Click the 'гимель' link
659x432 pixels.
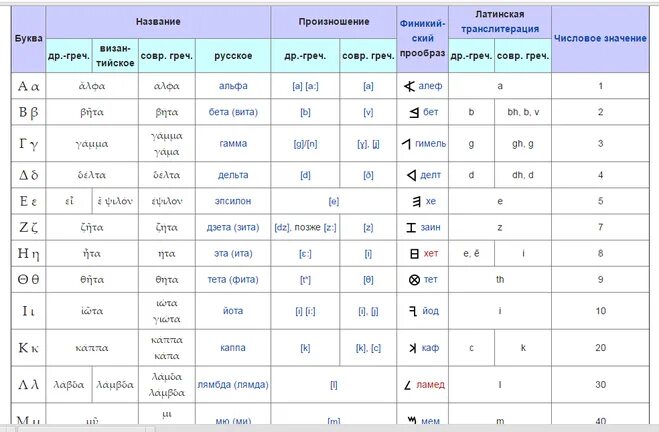(430, 144)
